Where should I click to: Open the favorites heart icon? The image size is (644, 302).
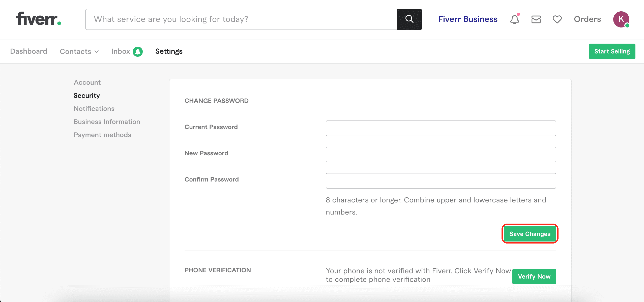[557, 19]
